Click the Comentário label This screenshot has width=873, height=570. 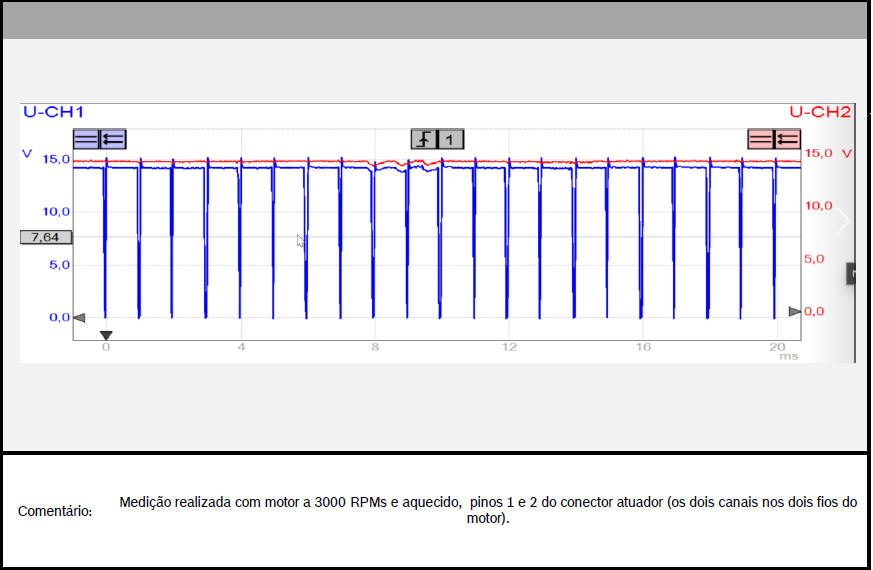(55, 511)
